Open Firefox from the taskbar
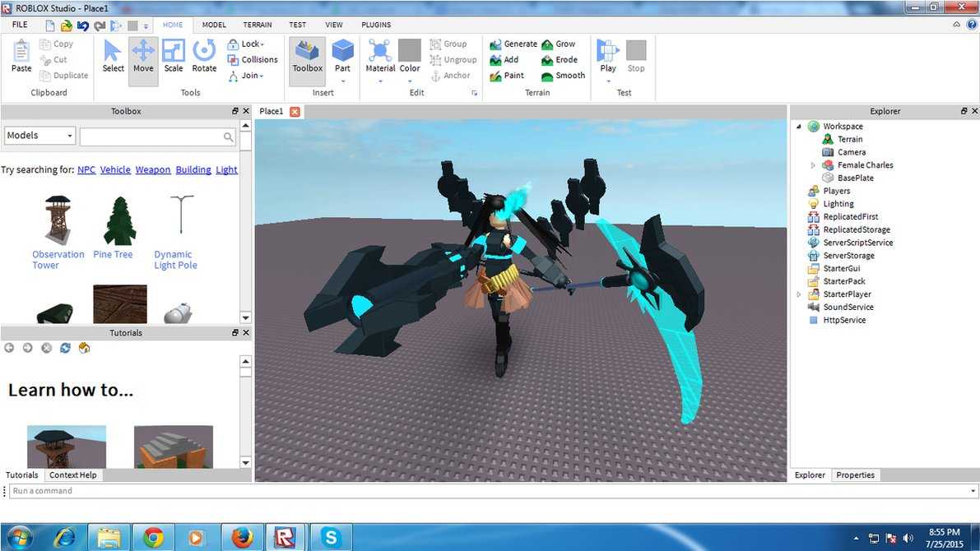 pyautogui.click(x=243, y=537)
